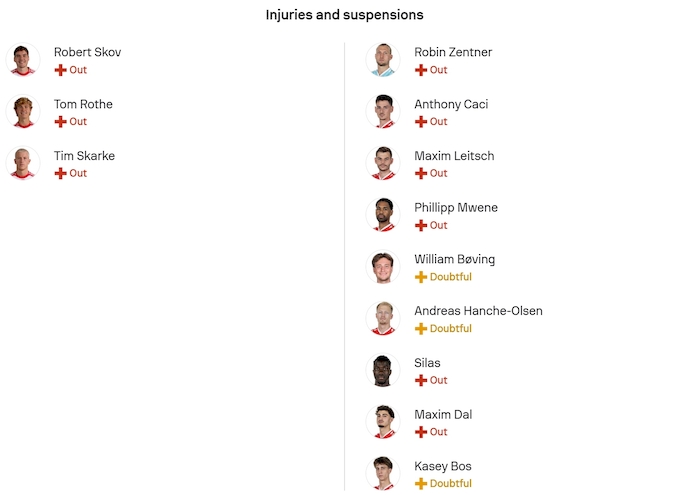Click the Kasey Bos name link
The height and width of the screenshot is (495, 690).
tap(442, 466)
